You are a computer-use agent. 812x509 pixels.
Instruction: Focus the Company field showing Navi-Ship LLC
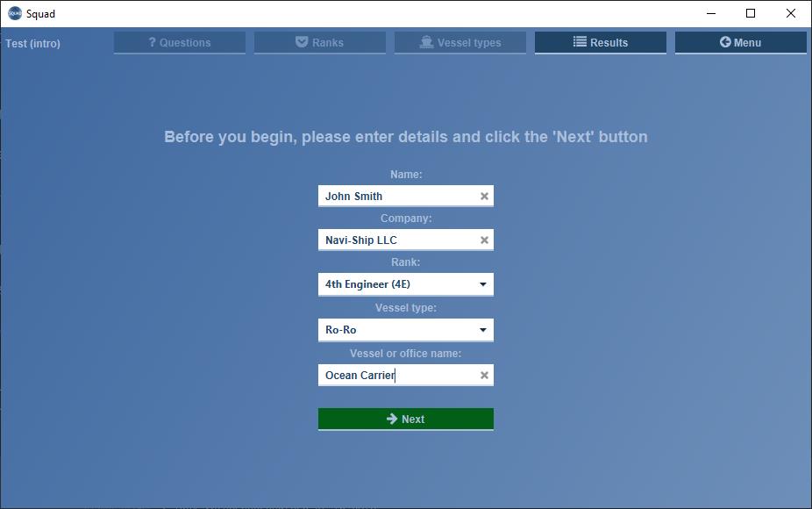tap(395, 240)
